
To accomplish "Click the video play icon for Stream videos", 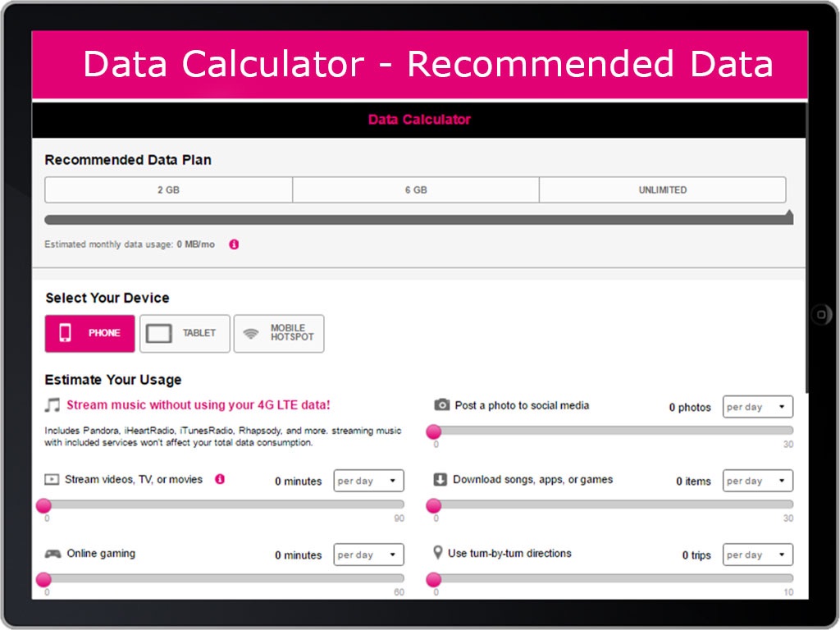I will (52, 479).
